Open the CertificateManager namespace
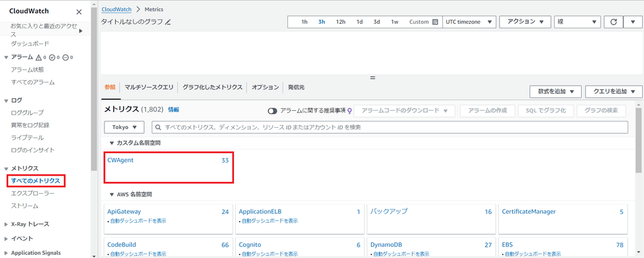 click(x=528, y=211)
